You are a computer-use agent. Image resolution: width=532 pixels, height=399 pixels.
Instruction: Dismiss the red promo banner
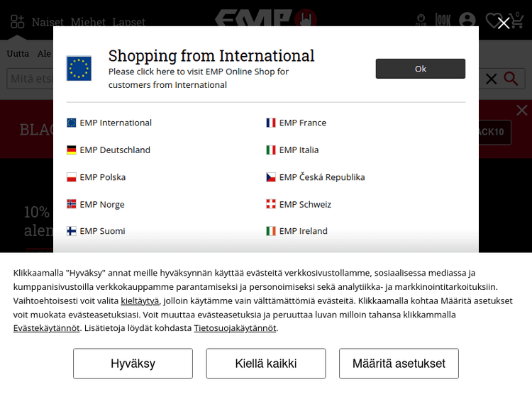522,110
